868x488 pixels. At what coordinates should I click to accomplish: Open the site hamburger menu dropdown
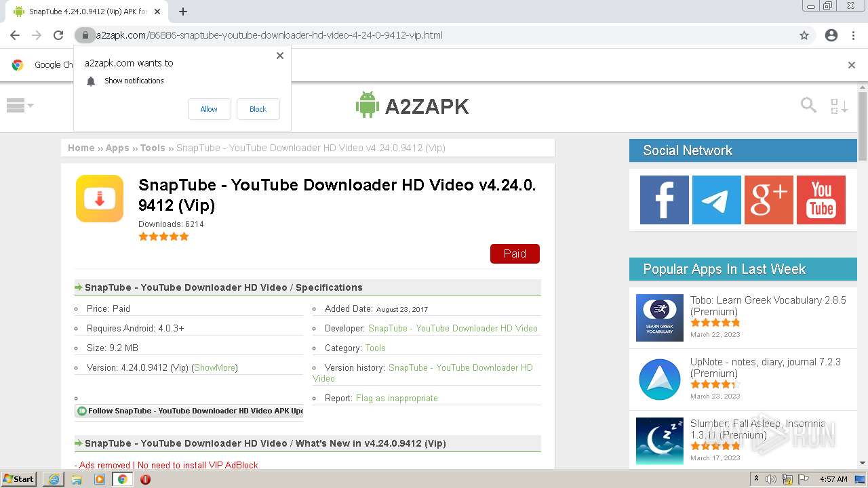(20, 106)
